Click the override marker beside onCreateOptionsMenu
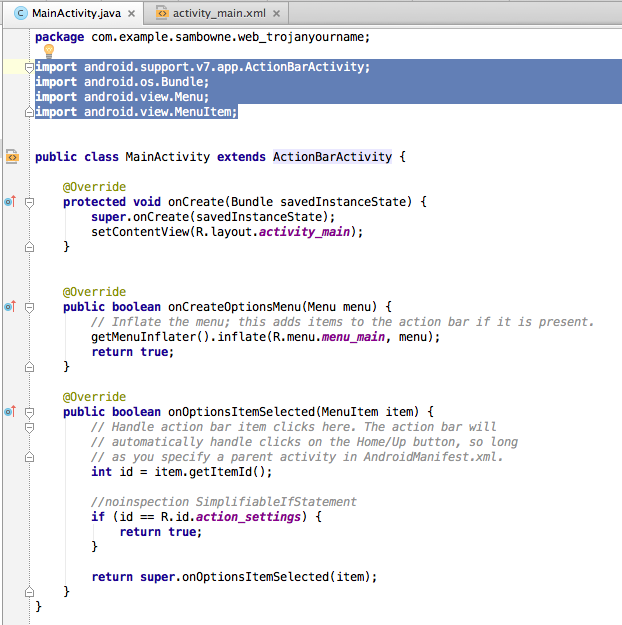This screenshot has height=625, width=622. coord(10,307)
